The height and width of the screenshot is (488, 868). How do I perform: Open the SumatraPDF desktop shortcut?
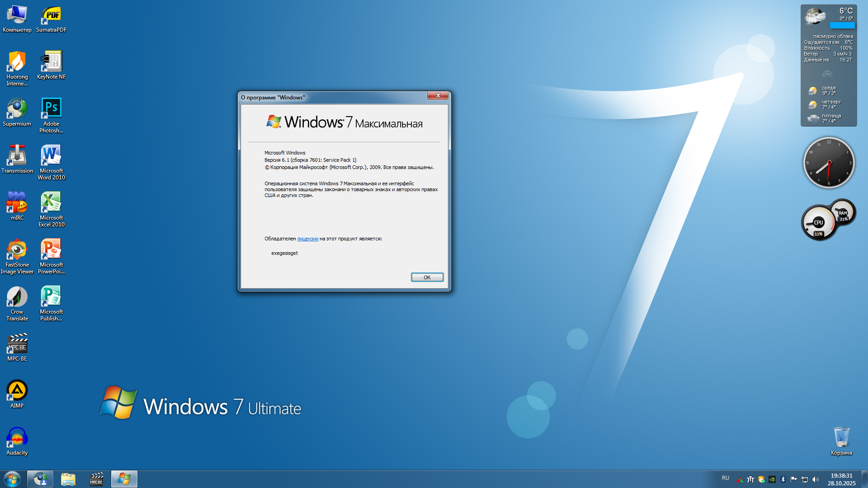(51, 19)
